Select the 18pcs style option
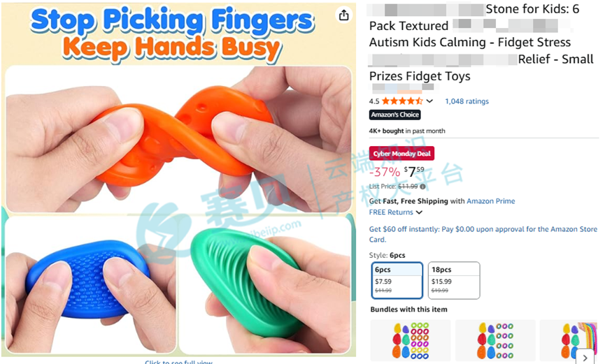Image resolution: width=605 pixels, height=364 pixels. [454, 280]
